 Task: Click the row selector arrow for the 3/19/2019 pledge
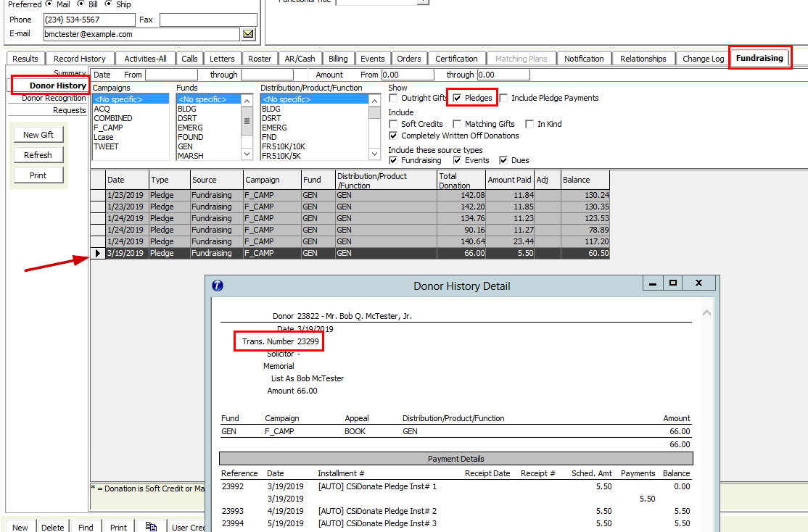[98, 254]
